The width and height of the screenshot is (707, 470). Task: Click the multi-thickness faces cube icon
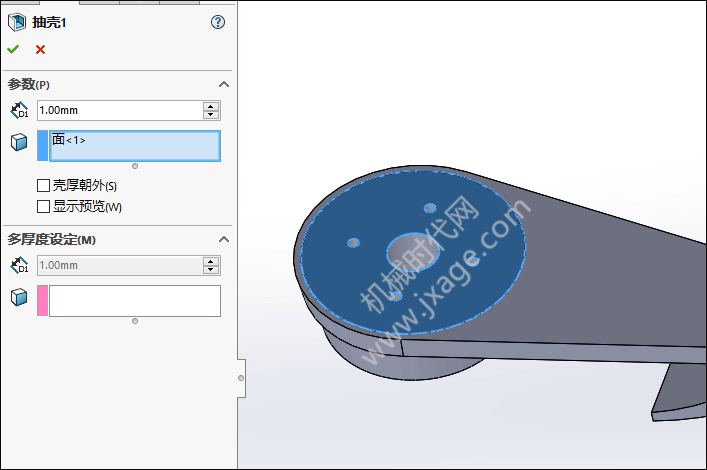click(x=19, y=297)
